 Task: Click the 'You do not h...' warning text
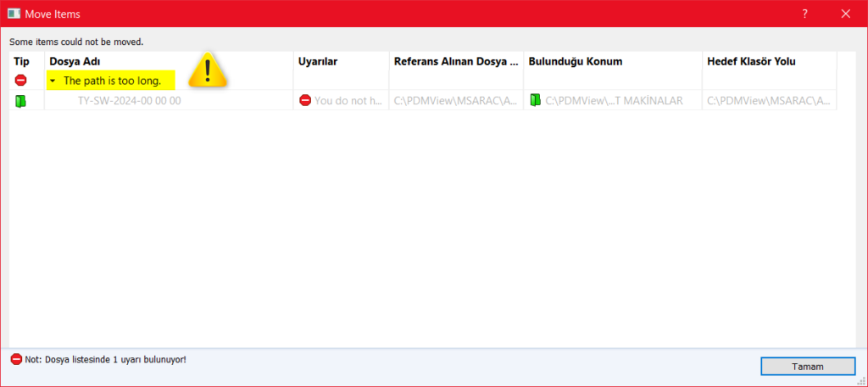pyautogui.click(x=348, y=100)
